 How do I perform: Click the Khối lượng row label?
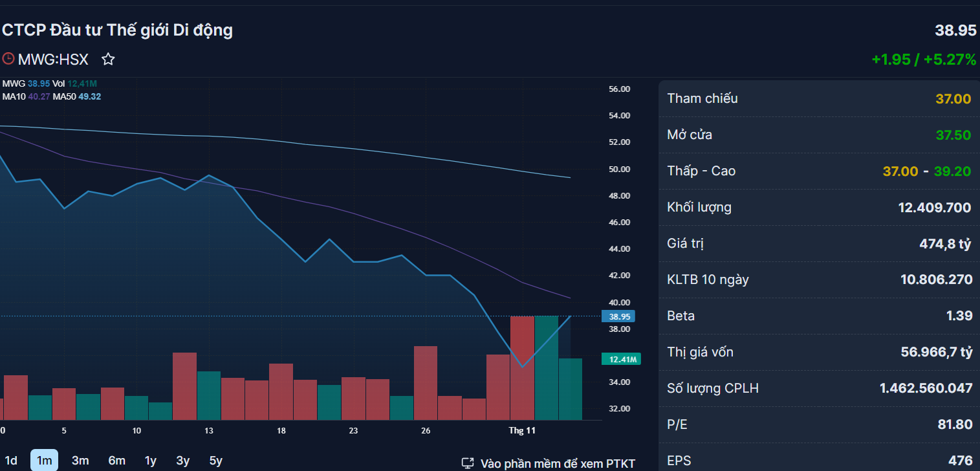coord(699,208)
